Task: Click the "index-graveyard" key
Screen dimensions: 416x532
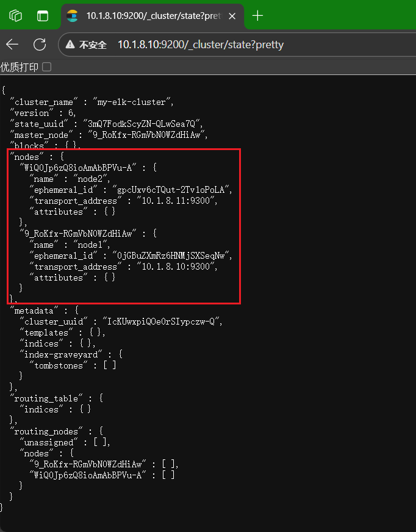Action: [x=61, y=354]
